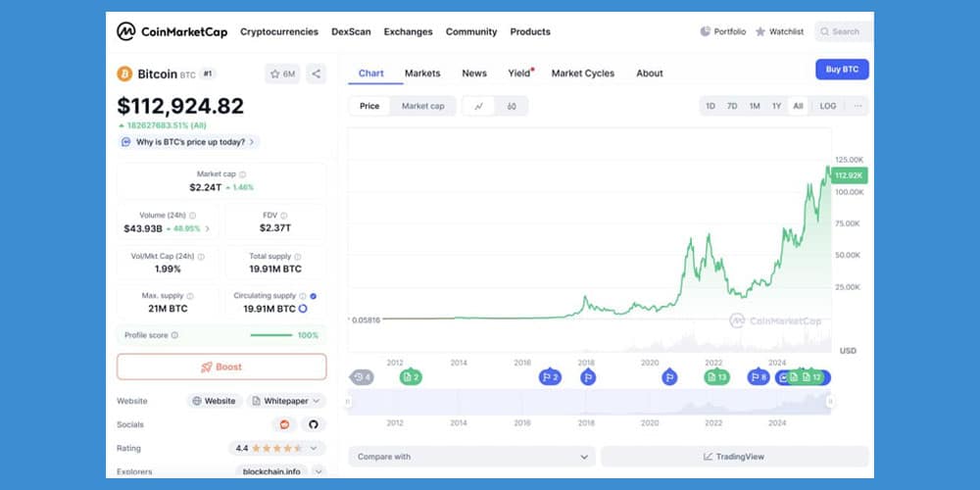The height and width of the screenshot is (490, 980).
Task: Select the Market cap chart toggle
Action: pyautogui.click(x=423, y=106)
